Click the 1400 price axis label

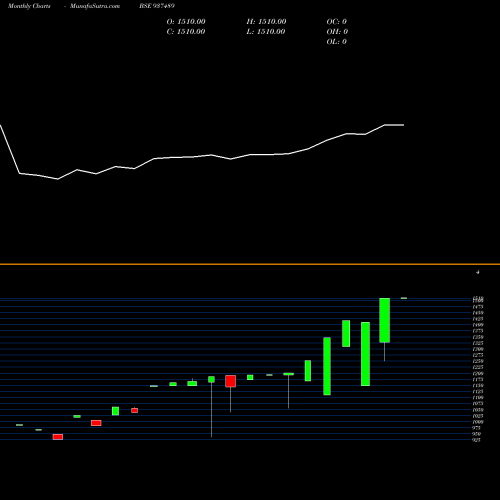coord(478,325)
